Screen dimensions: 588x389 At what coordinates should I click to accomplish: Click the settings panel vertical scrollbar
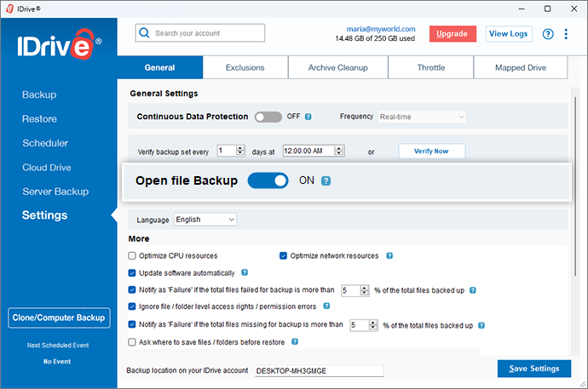coord(575,186)
